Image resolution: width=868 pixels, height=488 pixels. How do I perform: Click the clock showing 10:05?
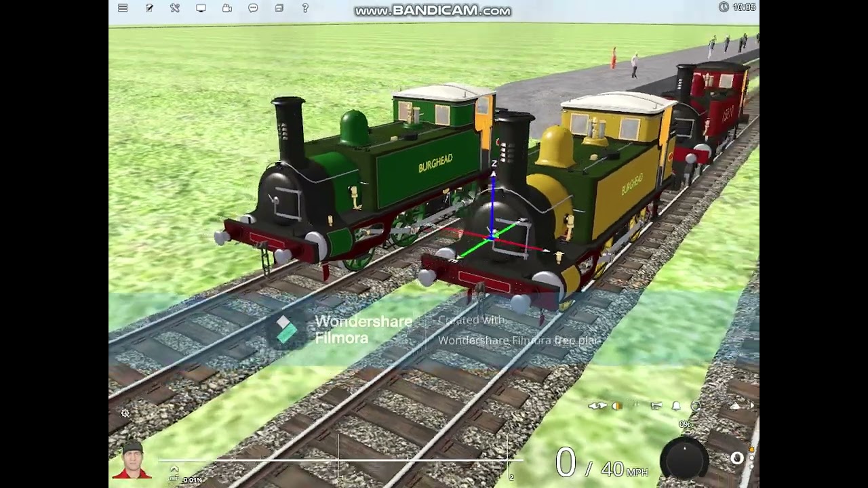click(x=737, y=7)
